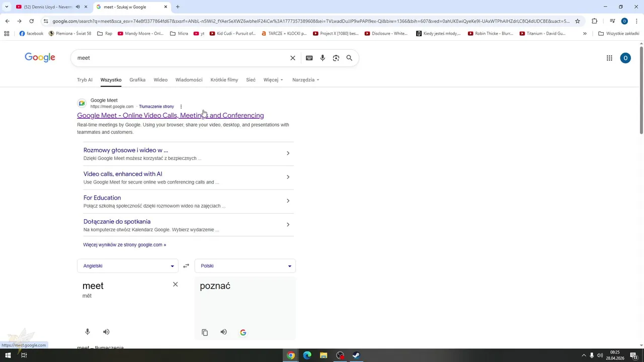
Task: Switch to the 'Krótkie filmy' tab
Action: 224,80
